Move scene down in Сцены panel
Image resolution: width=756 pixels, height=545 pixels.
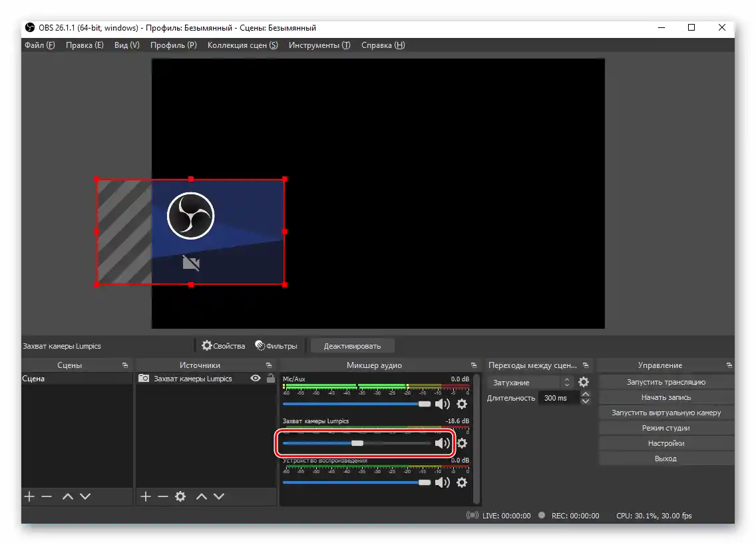pos(85,496)
